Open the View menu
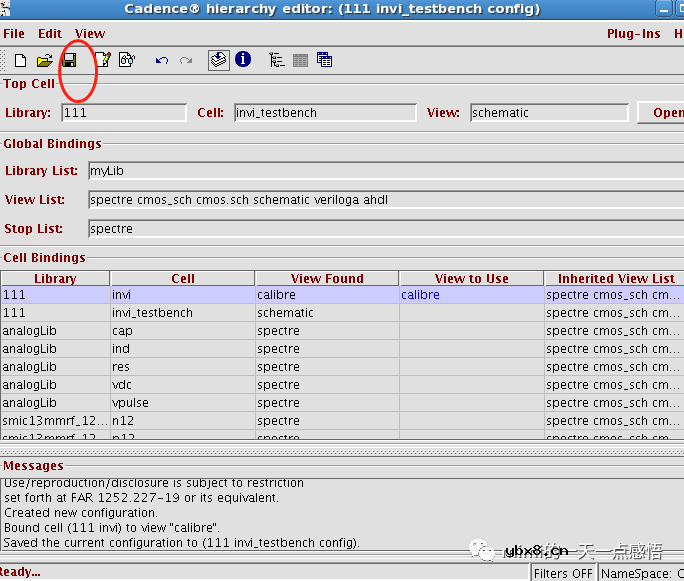This screenshot has height=581, width=684. pyautogui.click(x=90, y=34)
